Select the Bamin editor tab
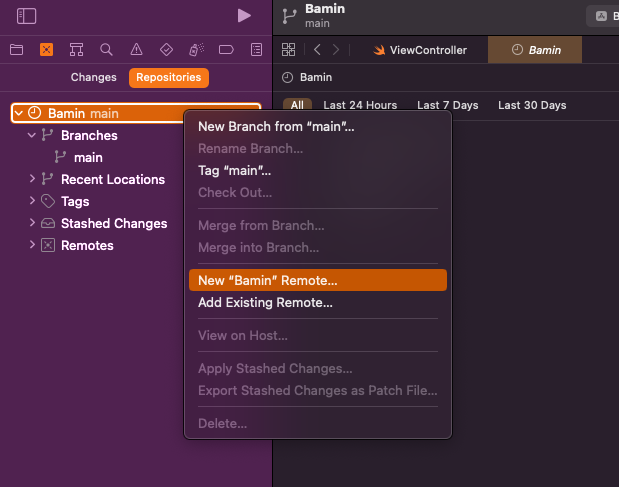The width and height of the screenshot is (619, 487). (x=535, y=50)
